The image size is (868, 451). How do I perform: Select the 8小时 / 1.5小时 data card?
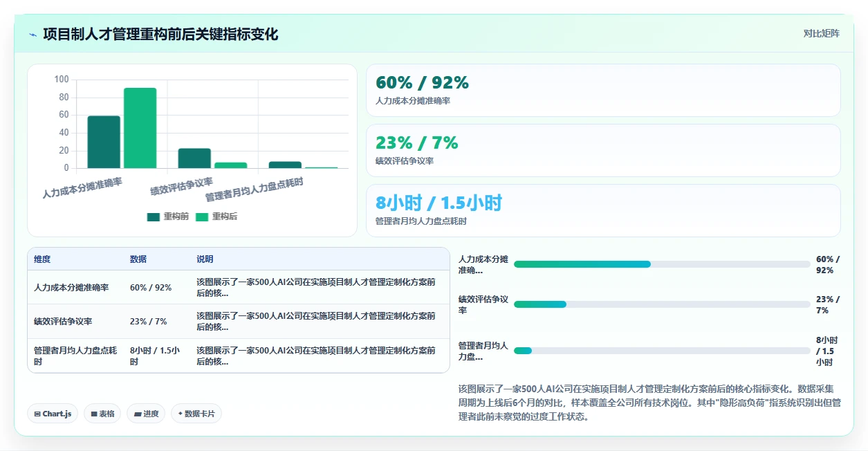pos(603,211)
